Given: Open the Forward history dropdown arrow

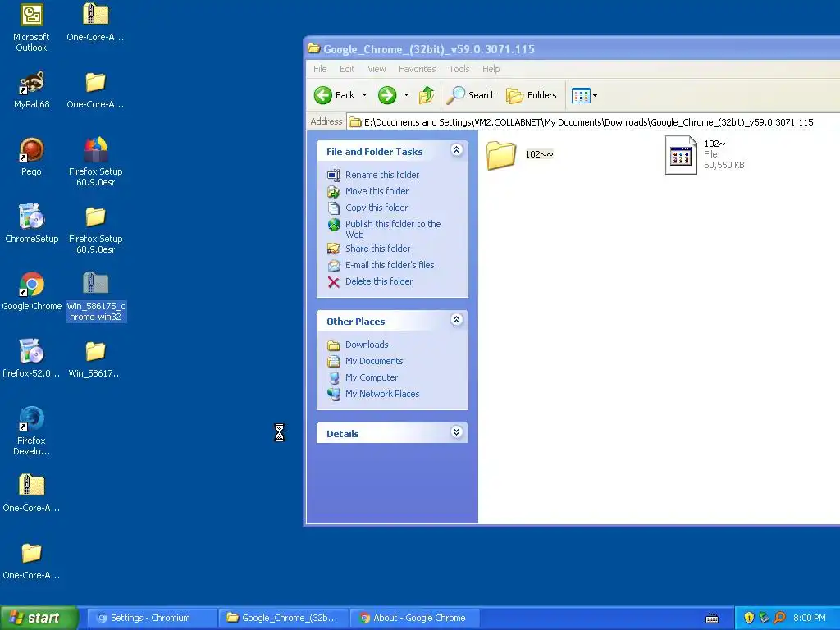Looking at the screenshot, I should tap(406, 95).
